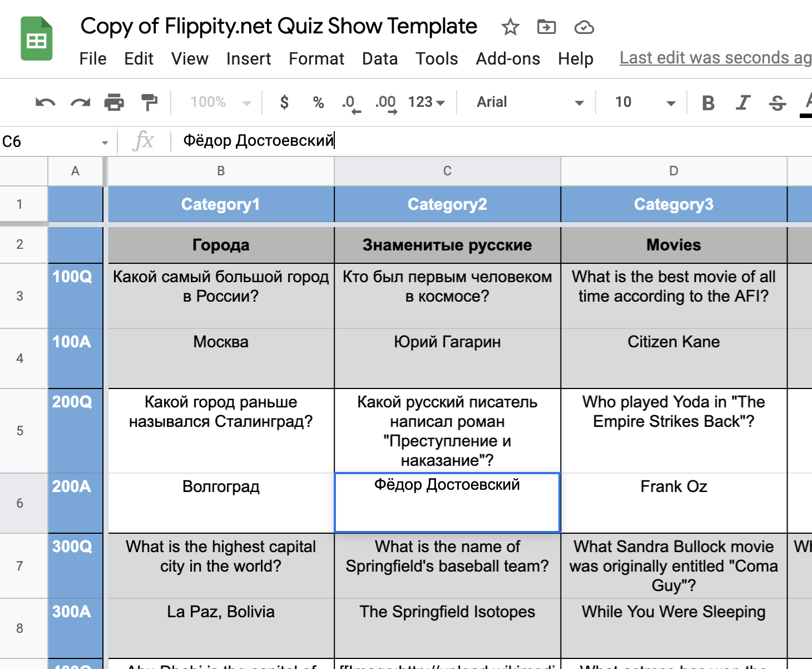Screen dimensions: 812x669
Task: Toggle italic formatting
Action: (x=742, y=102)
